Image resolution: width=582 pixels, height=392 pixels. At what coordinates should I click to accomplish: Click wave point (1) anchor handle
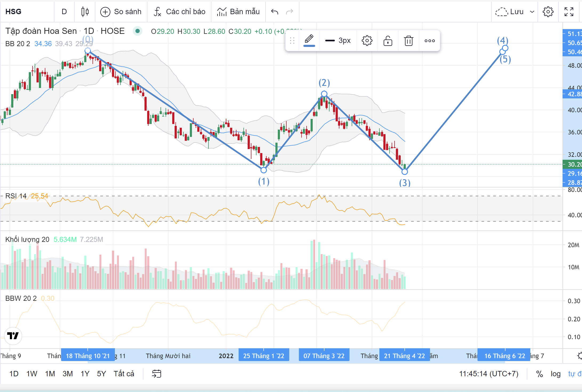click(x=264, y=170)
